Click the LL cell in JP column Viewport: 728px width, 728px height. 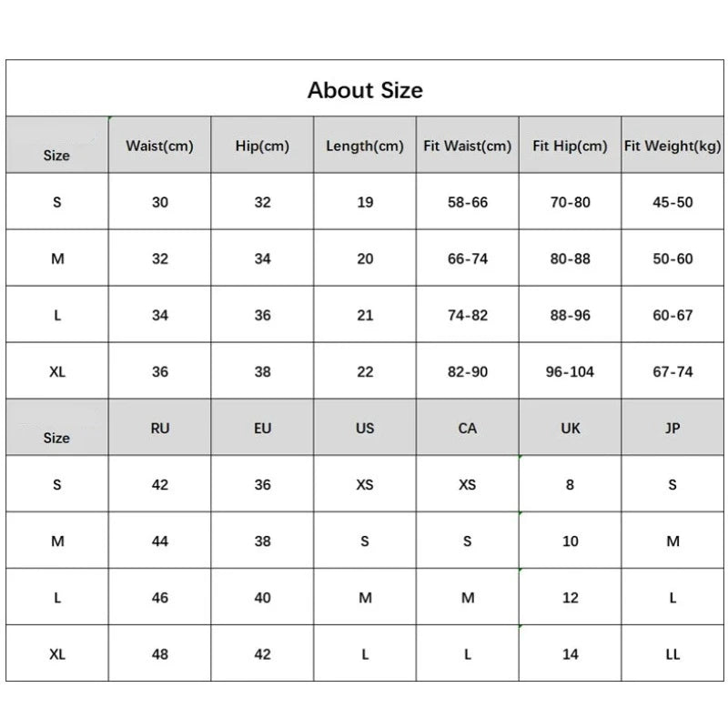click(672, 653)
